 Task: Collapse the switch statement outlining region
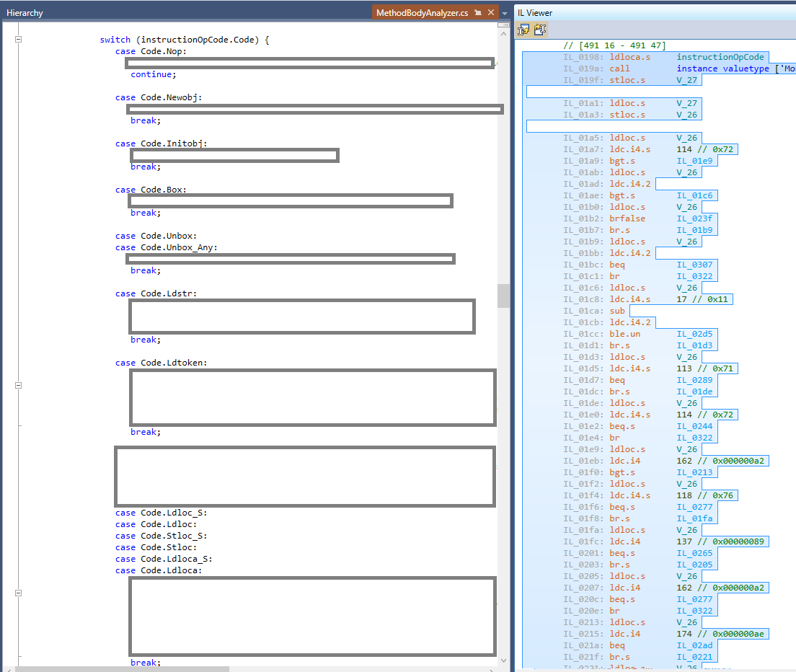(18, 39)
